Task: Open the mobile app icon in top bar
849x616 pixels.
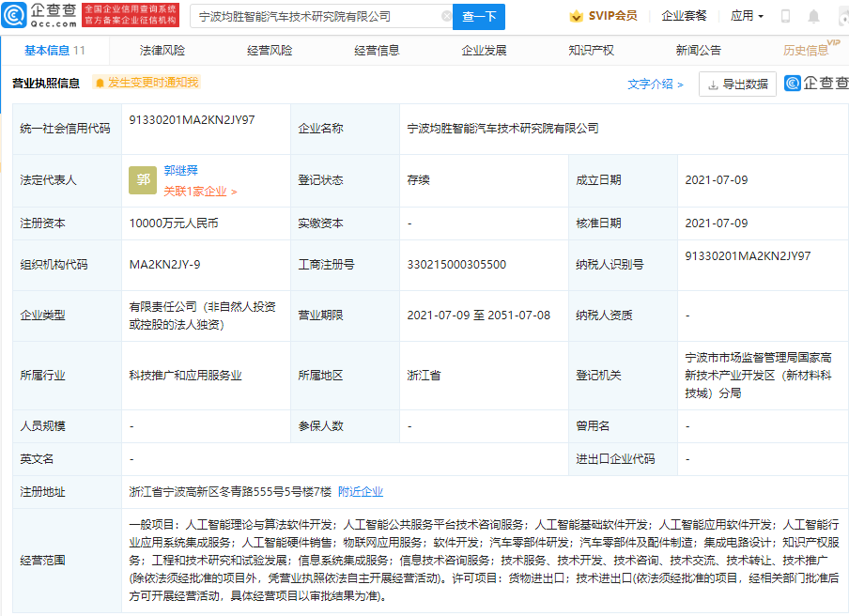Action: (786, 16)
